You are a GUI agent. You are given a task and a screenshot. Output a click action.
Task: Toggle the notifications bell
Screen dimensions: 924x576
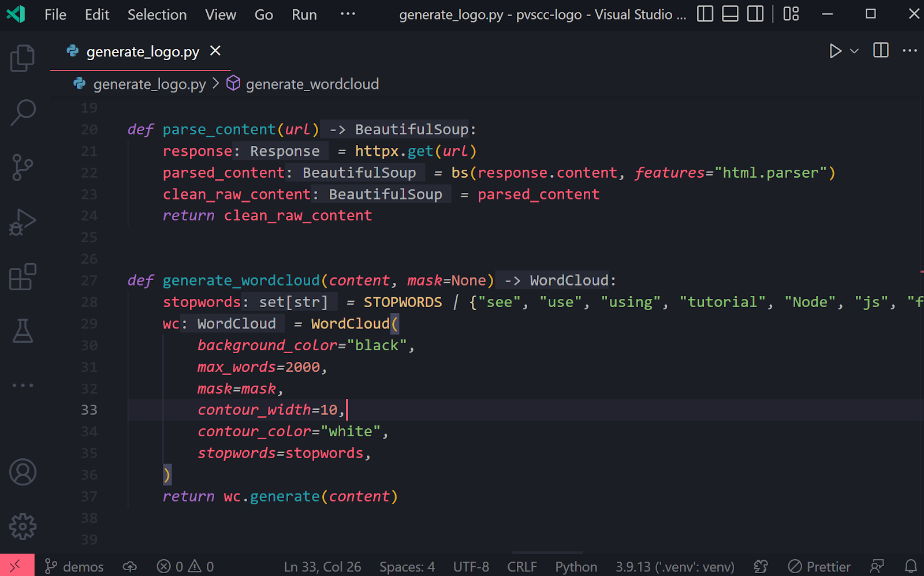911,566
